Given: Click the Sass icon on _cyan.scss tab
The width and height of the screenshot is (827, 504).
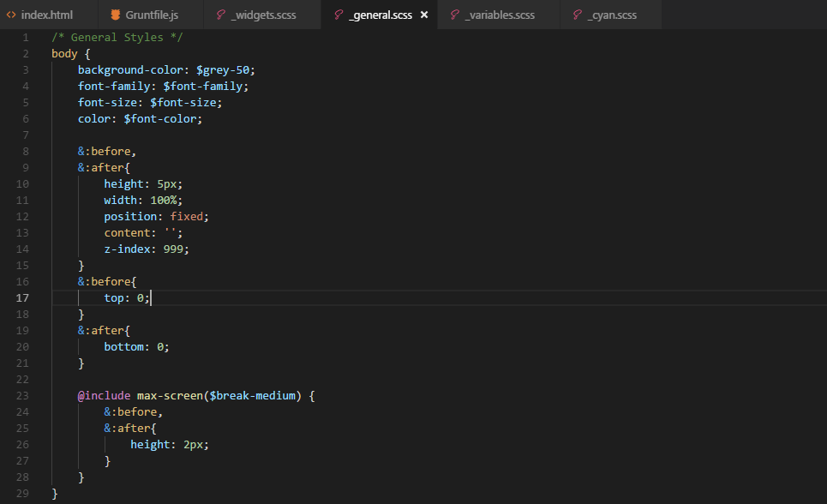Looking at the screenshot, I should point(578,15).
